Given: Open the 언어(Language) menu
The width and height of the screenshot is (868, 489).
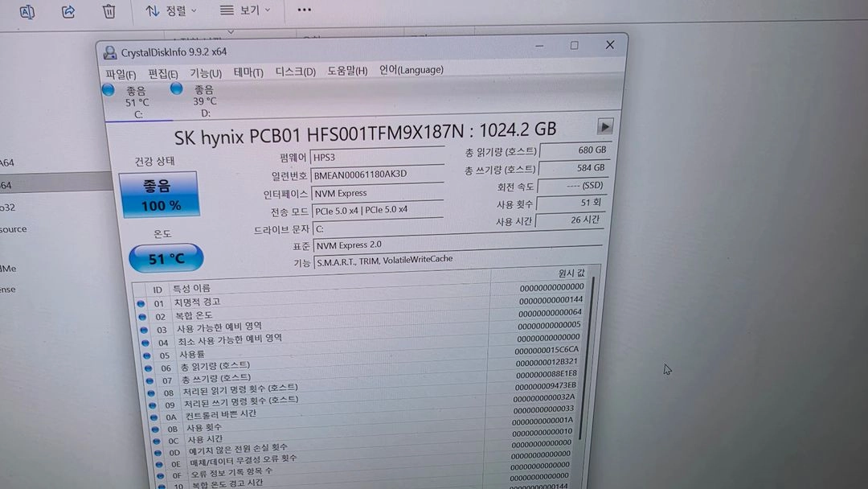Looking at the screenshot, I should point(411,69).
